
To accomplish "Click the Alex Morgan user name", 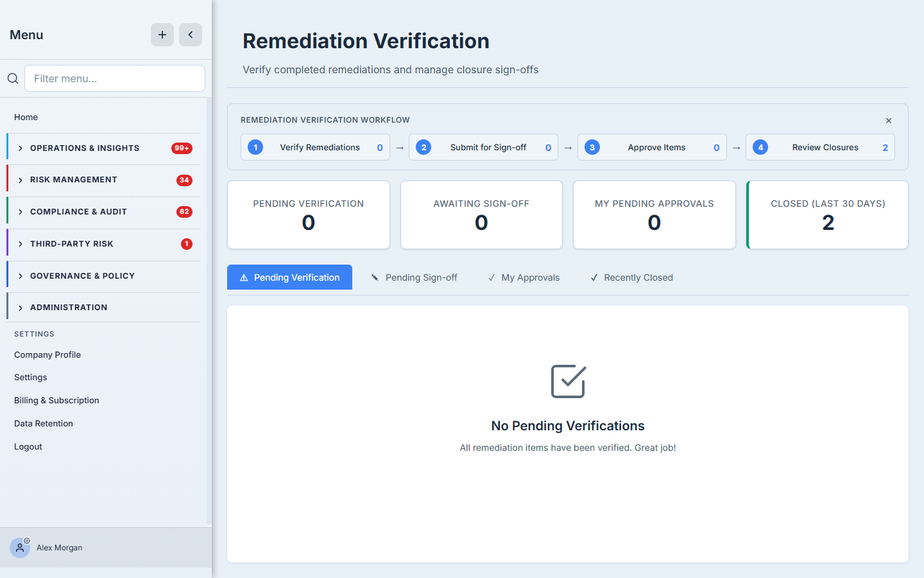I will pyautogui.click(x=60, y=548).
